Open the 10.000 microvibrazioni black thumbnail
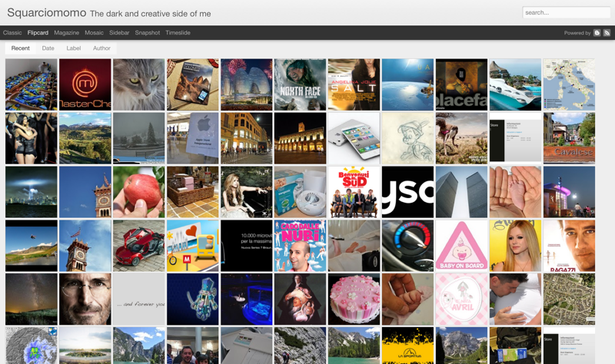 pyautogui.click(x=246, y=246)
